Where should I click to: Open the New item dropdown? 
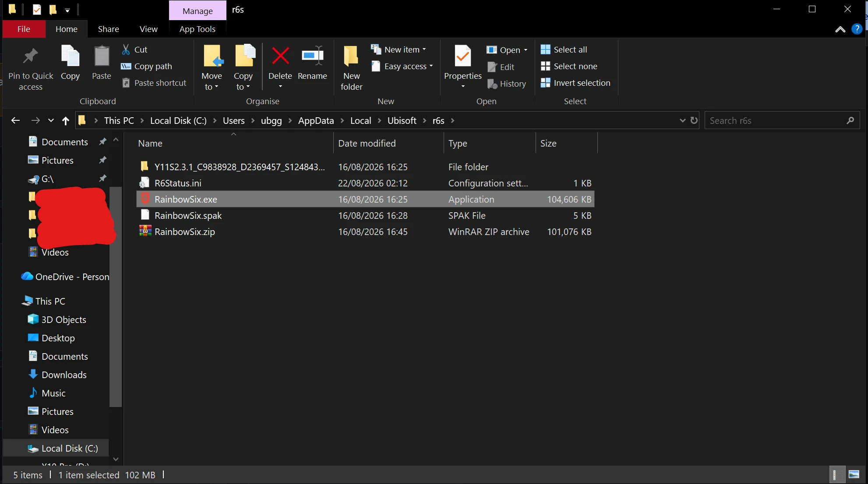tap(398, 49)
